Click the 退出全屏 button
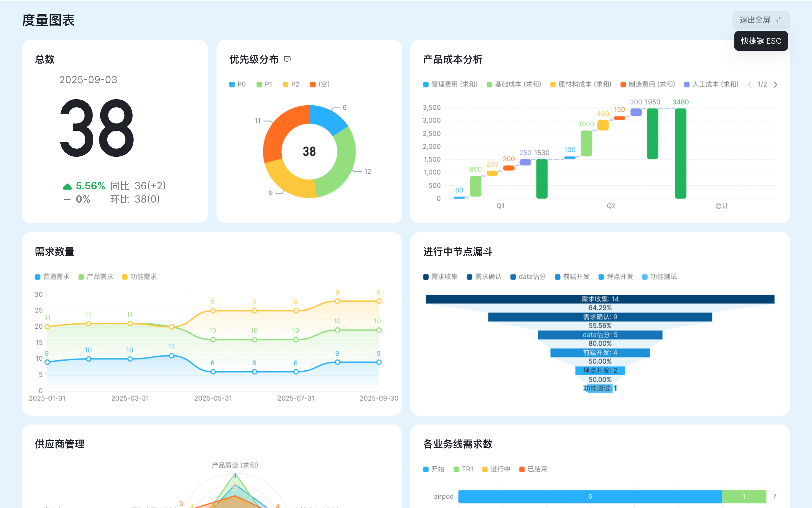Screen dimensions: 812x508 [761, 20]
